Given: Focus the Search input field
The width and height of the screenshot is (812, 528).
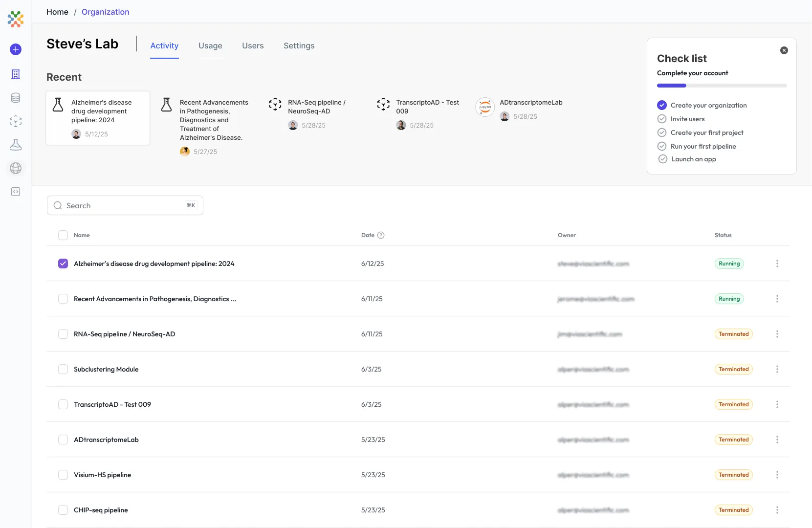Looking at the screenshot, I should pos(125,205).
